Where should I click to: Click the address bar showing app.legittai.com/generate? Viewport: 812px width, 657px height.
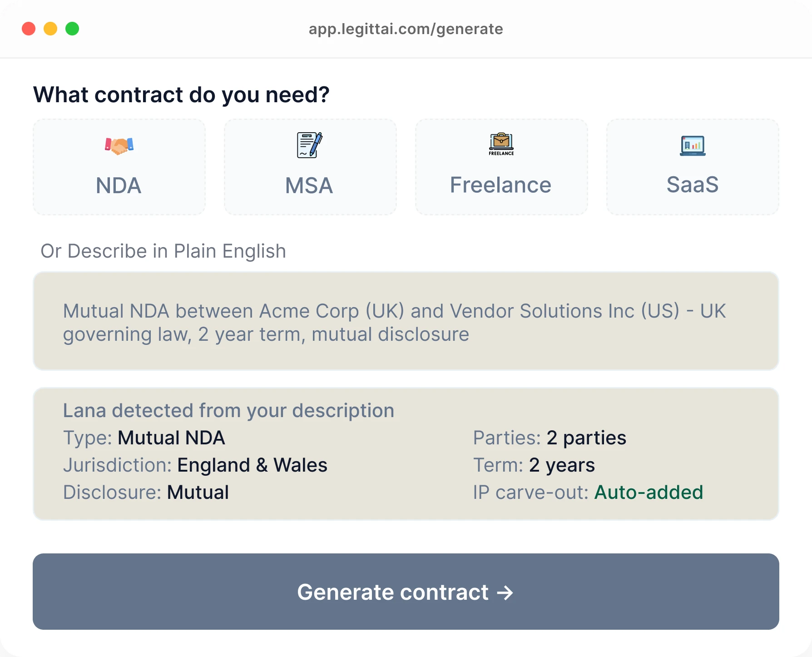406,29
